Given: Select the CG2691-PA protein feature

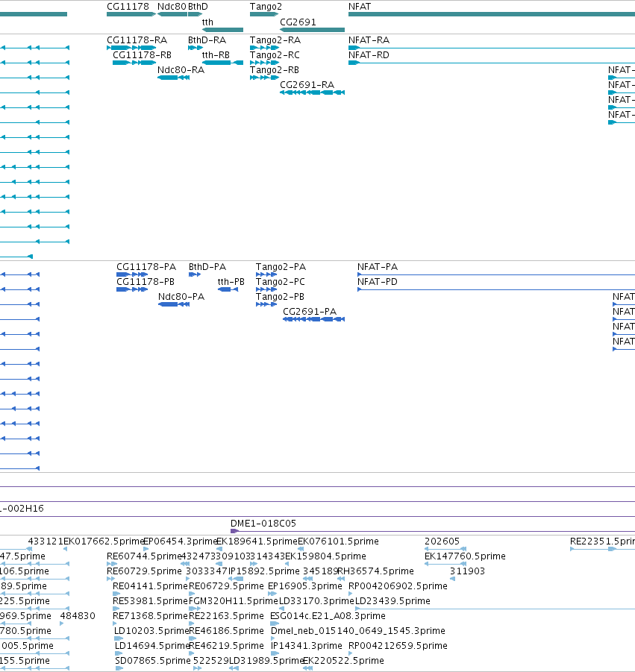Looking at the screenshot, I should click(314, 319).
